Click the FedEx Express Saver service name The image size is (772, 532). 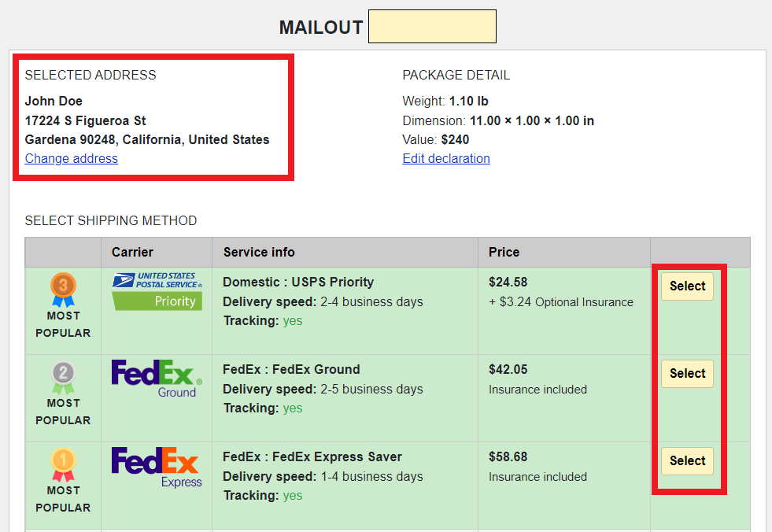[312, 457]
